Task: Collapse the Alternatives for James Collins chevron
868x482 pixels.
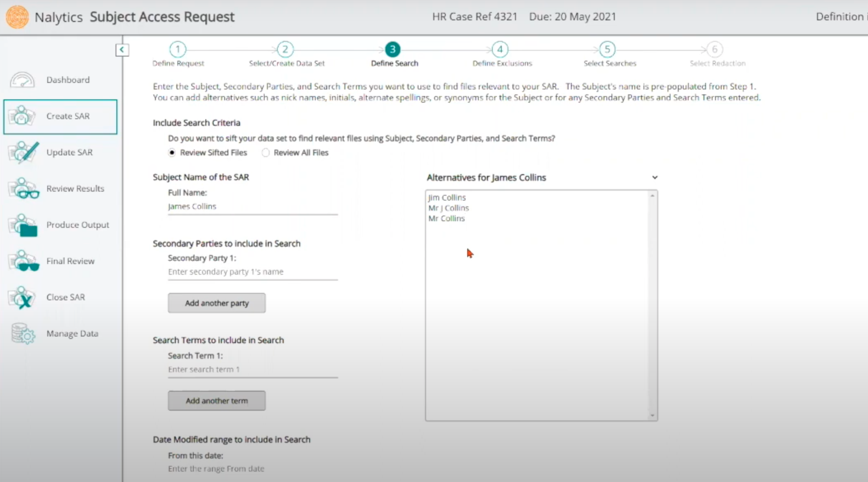Action: pyautogui.click(x=654, y=178)
